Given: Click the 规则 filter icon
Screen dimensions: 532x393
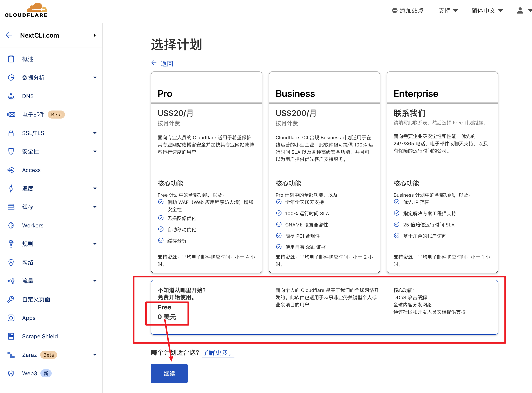Looking at the screenshot, I should click(x=11, y=244).
